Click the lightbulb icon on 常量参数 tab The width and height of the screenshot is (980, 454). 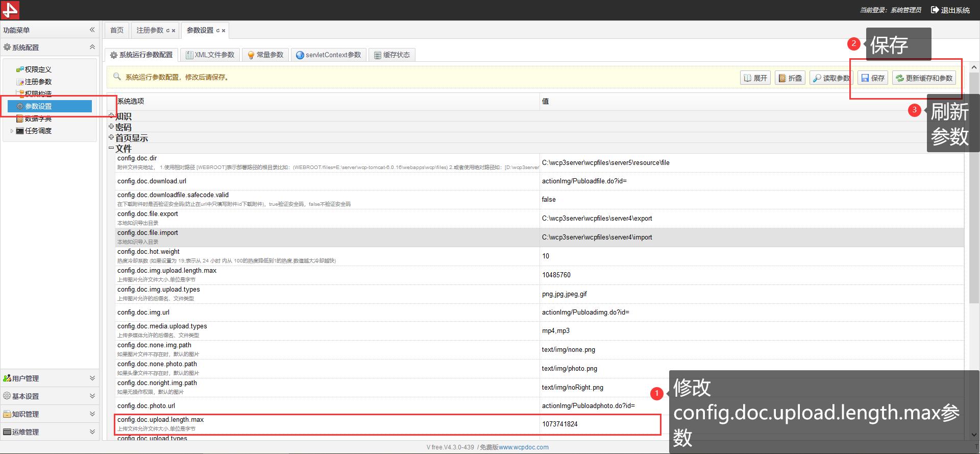pyautogui.click(x=251, y=55)
